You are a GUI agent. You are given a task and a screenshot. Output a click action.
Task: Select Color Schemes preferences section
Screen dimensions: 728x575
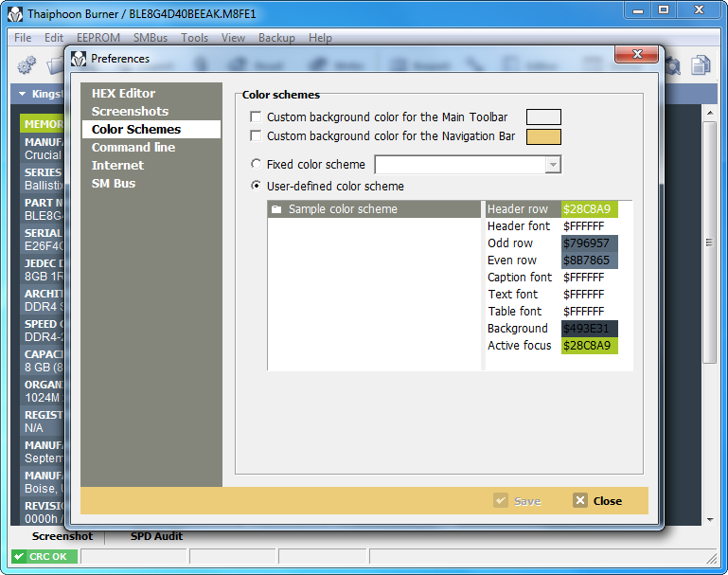[x=151, y=129]
